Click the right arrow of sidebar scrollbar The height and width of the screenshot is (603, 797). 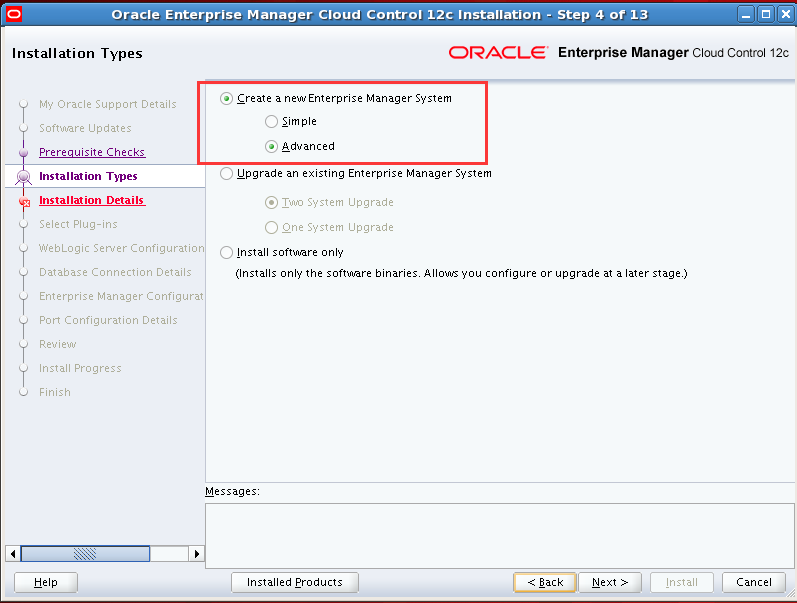[x=197, y=554]
